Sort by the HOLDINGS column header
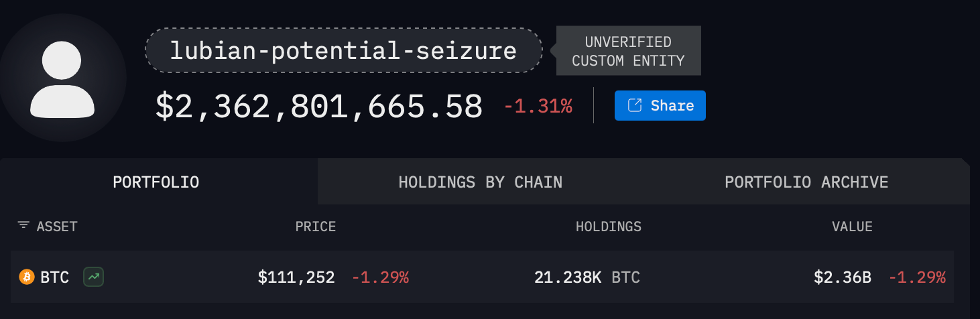Screen dimensions: 980x319 coord(608,227)
